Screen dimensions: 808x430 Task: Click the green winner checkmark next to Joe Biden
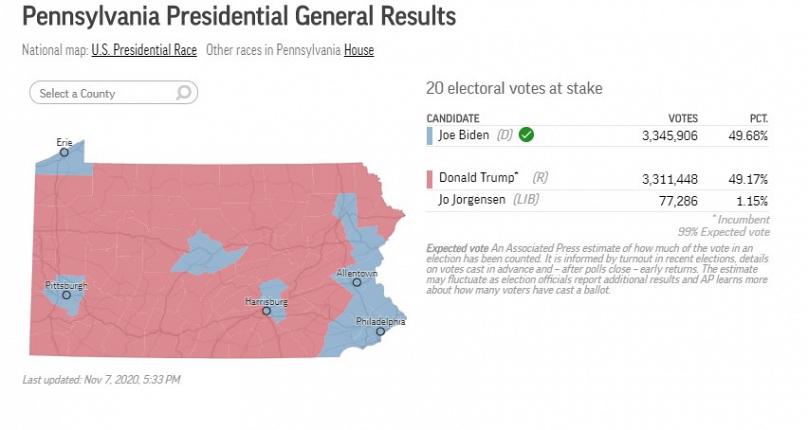coord(526,135)
